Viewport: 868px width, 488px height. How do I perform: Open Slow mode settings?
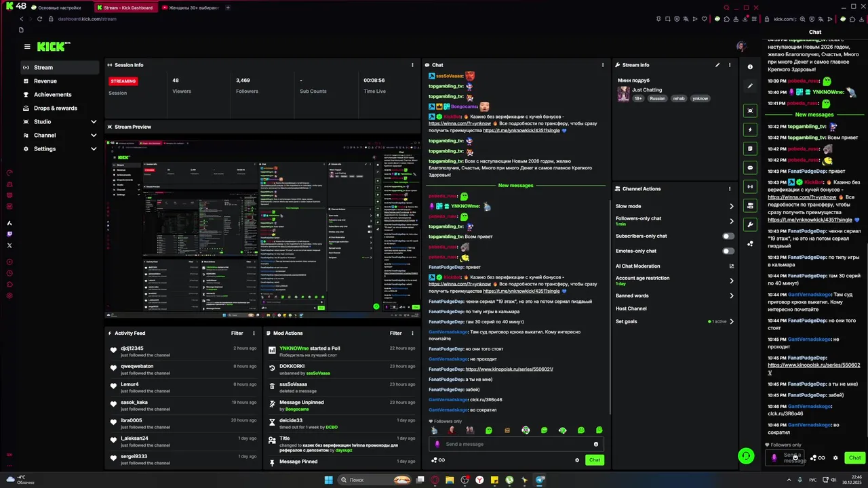pyautogui.click(x=675, y=206)
